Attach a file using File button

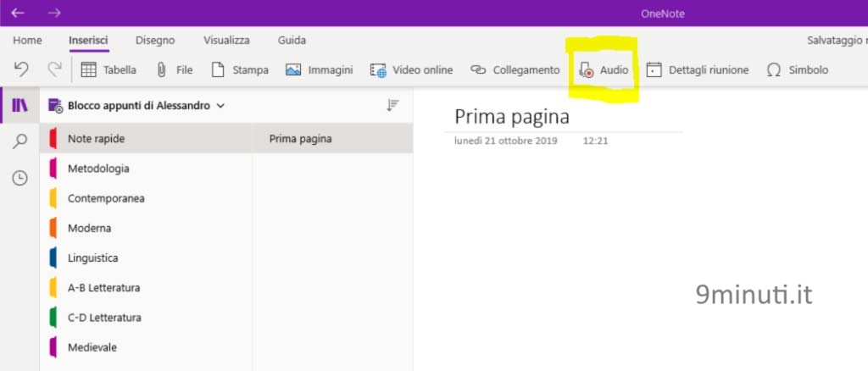pyautogui.click(x=175, y=70)
